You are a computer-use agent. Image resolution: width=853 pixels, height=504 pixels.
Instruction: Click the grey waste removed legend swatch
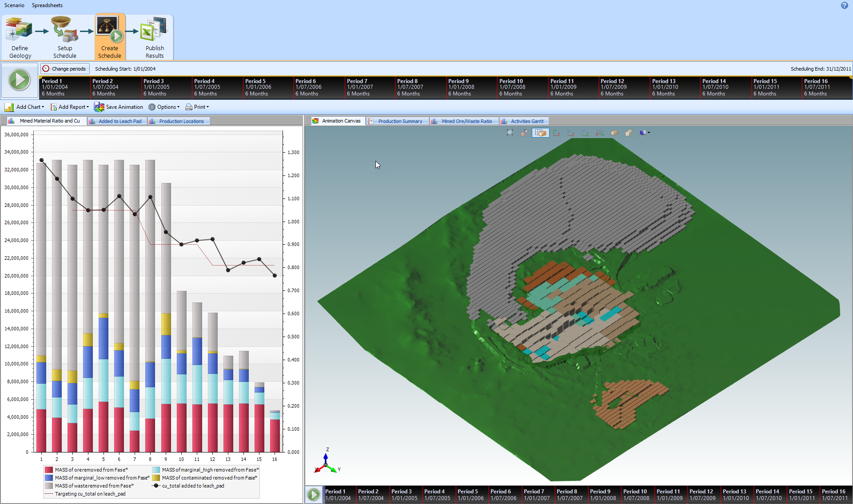pyautogui.click(x=48, y=486)
